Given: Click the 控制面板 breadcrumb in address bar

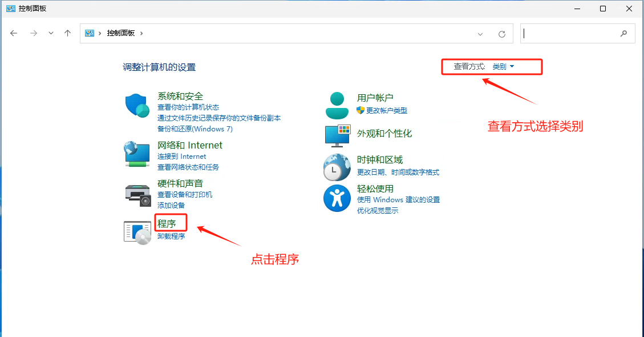Looking at the screenshot, I should pyautogui.click(x=121, y=33).
